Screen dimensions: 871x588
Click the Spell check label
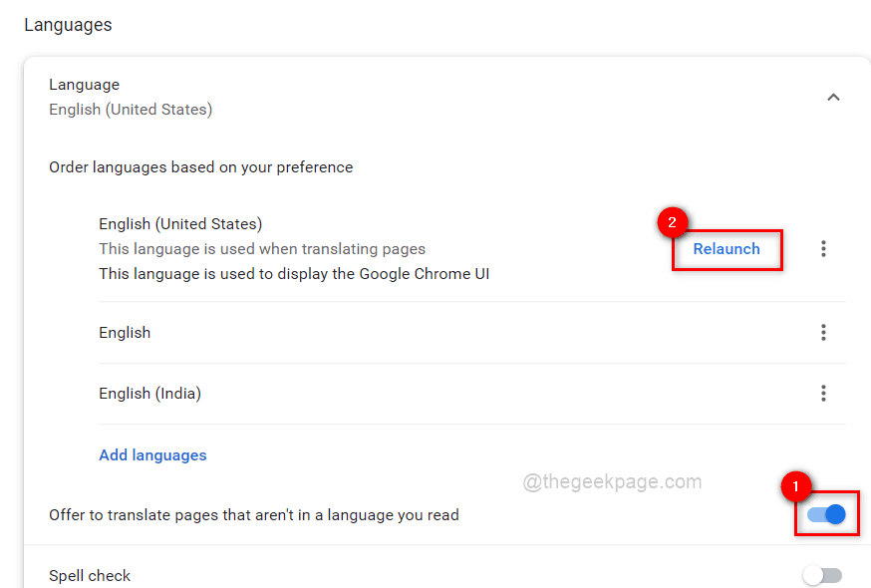90,576
